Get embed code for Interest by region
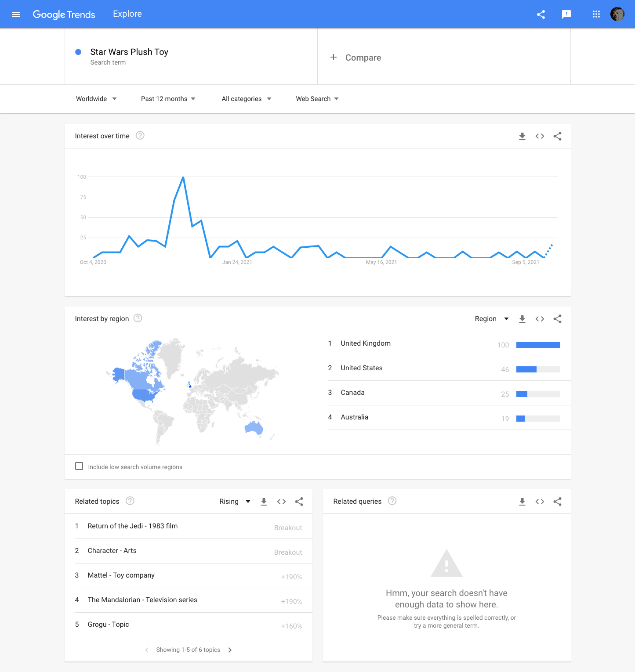This screenshot has height=672, width=635. pyautogui.click(x=540, y=319)
